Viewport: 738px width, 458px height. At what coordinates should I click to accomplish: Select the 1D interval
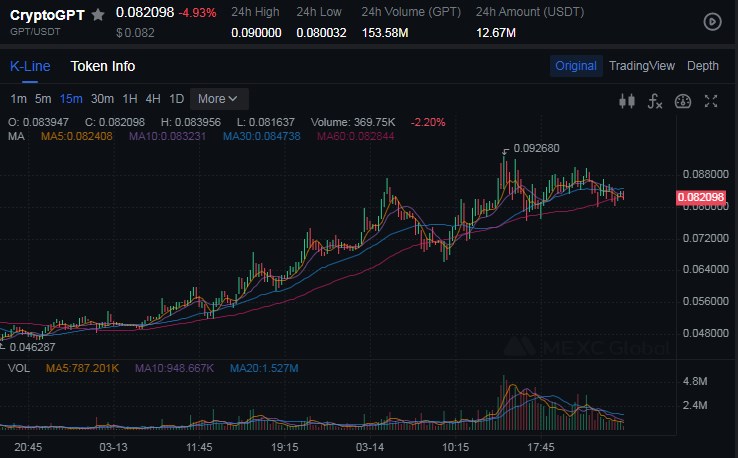[x=176, y=99]
